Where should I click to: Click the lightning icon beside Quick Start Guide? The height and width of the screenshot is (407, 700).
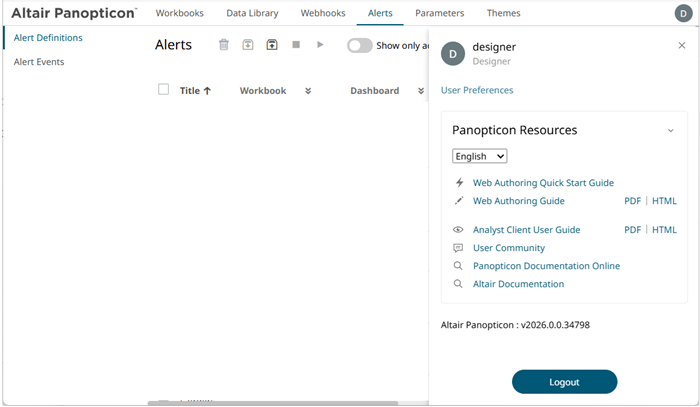pyautogui.click(x=459, y=183)
